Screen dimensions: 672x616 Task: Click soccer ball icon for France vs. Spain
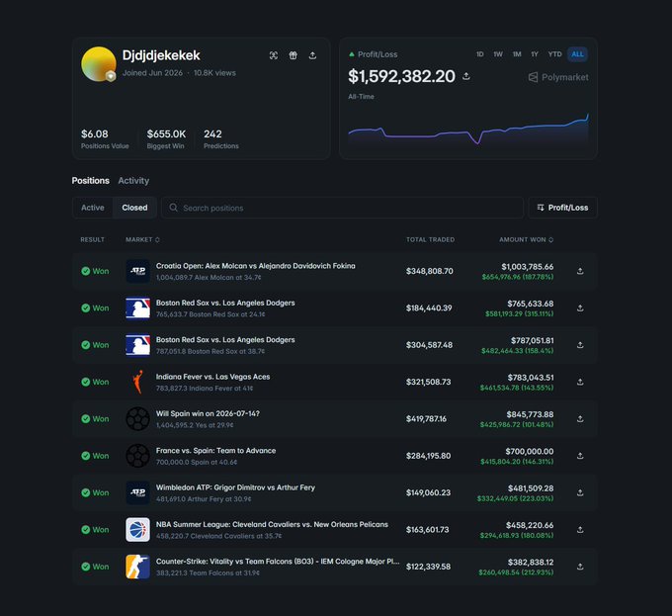137,455
